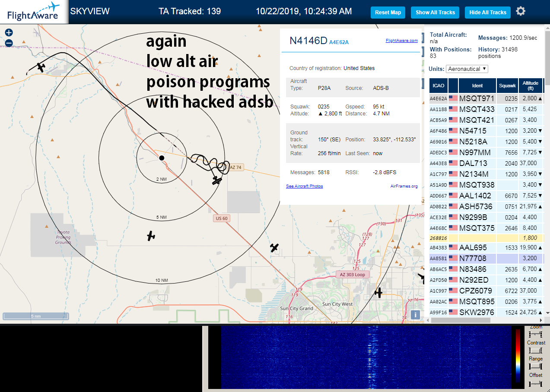This screenshot has width=550, height=392.
Task: Adjust the waterfall Contrast slider
Action: click(536, 351)
